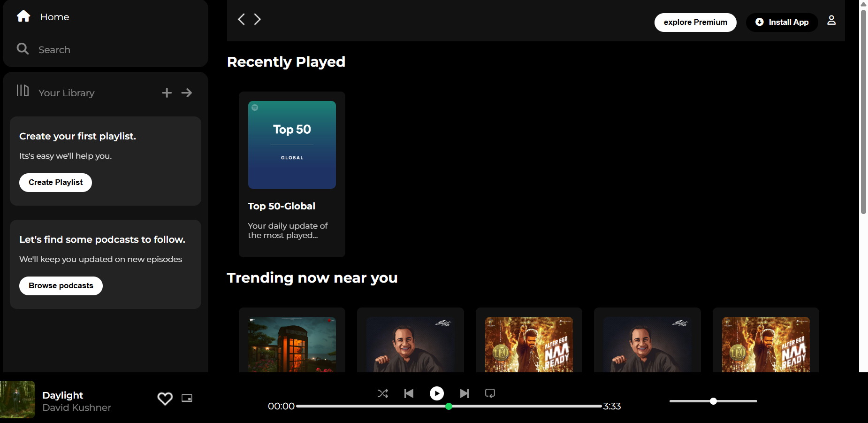The image size is (868, 423).
Task: Open picture-in-picture mini player icon
Action: click(x=187, y=398)
